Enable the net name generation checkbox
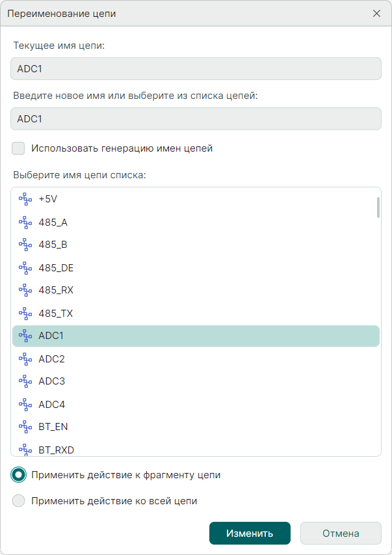This screenshot has width=392, height=555. pos(18,148)
